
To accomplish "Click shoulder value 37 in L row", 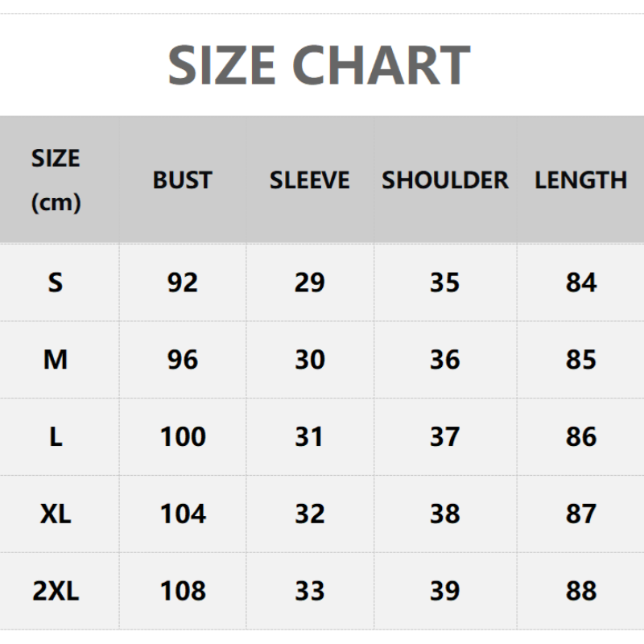I will tap(445, 437).
